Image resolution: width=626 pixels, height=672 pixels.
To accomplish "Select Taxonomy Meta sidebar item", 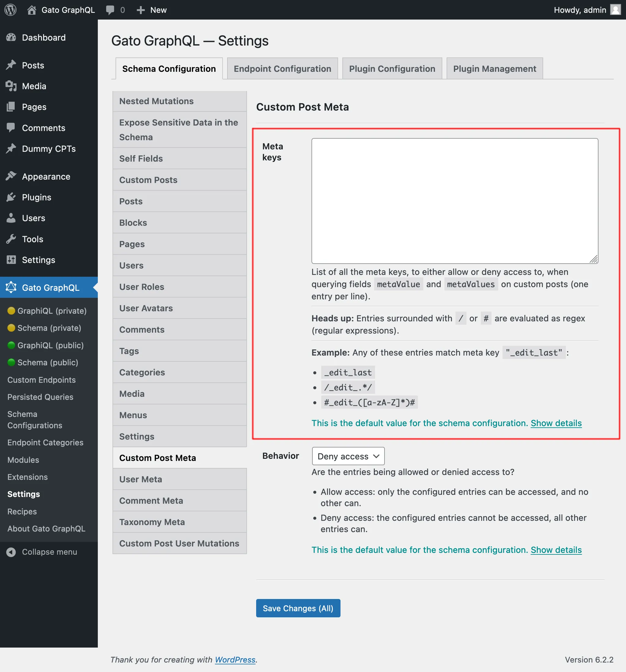I will point(153,521).
